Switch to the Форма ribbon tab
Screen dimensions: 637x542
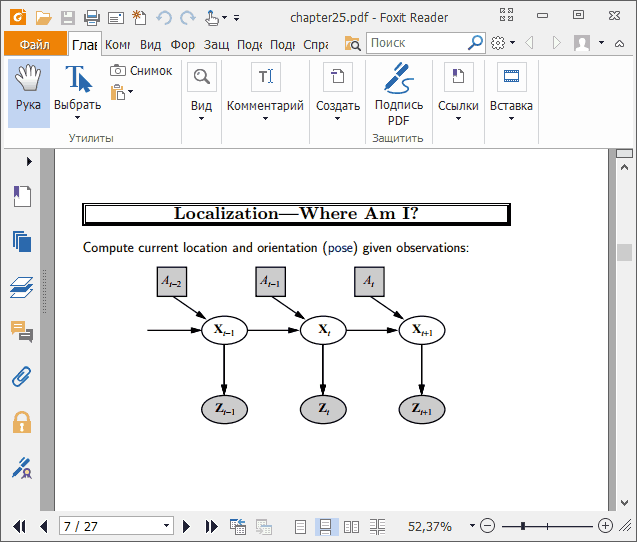(x=182, y=44)
